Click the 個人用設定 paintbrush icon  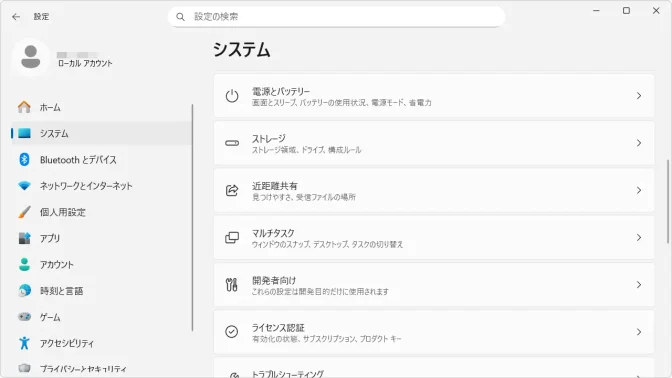[x=24, y=212]
